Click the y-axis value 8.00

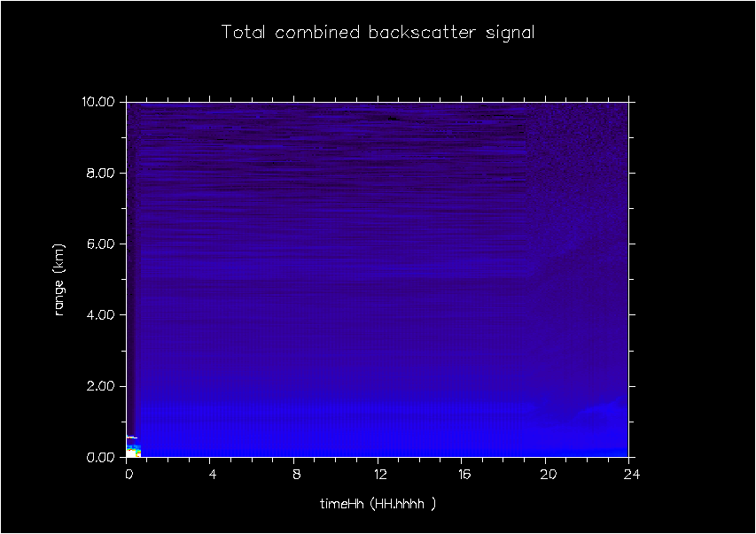click(x=100, y=173)
